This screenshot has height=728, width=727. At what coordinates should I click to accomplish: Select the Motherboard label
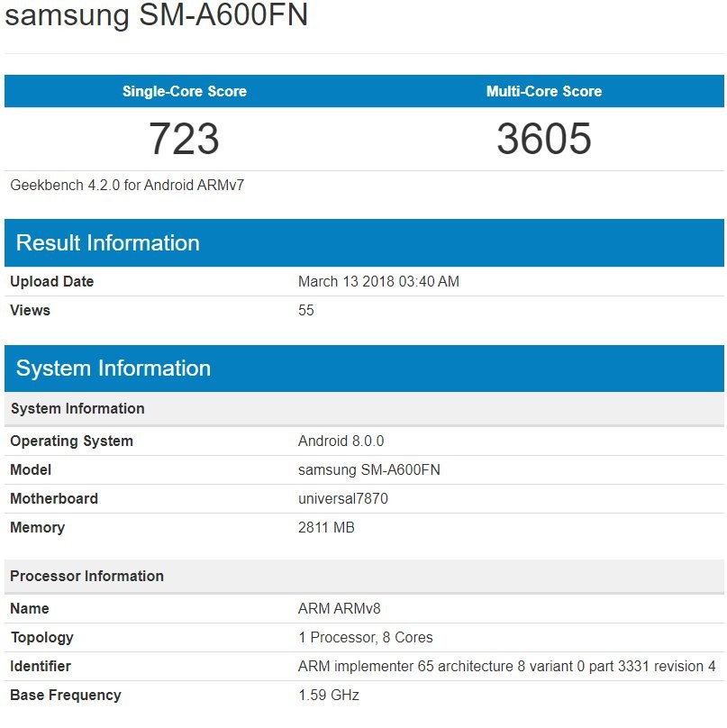pyautogui.click(x=54, y=498)
